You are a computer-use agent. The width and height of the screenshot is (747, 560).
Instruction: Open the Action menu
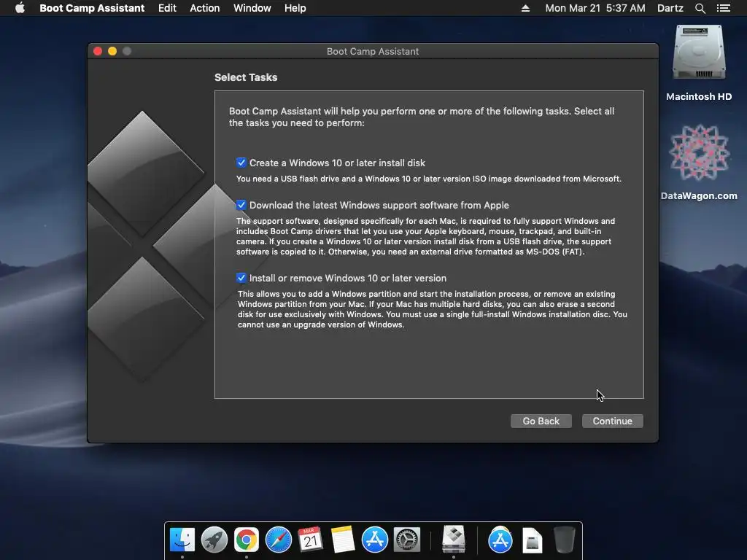(x=205, y=8)
